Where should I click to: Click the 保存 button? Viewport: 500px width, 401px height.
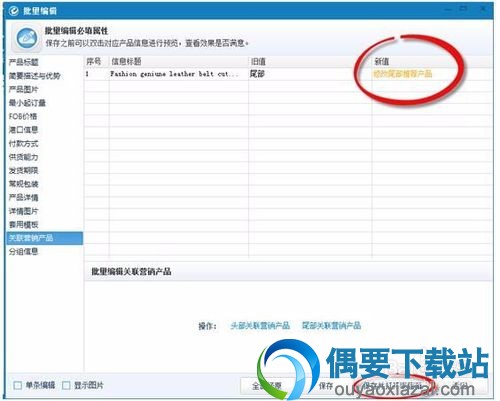click(326, 386)
